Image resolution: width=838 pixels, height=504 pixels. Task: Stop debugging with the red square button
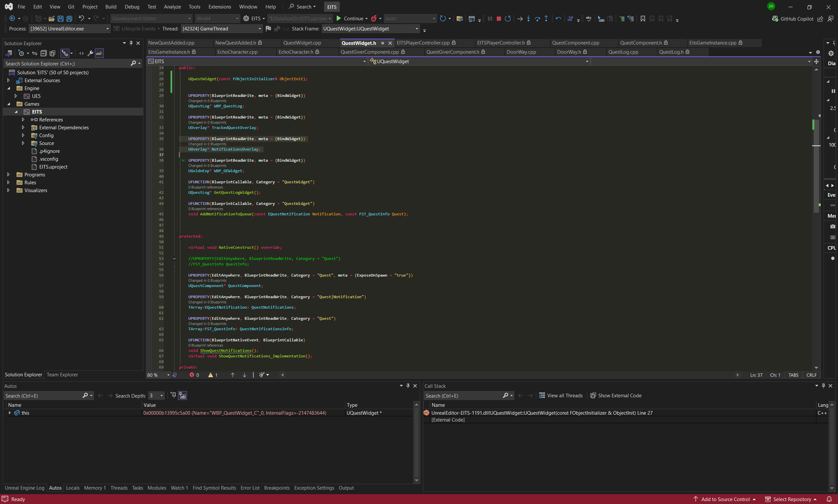click(499, 19)
